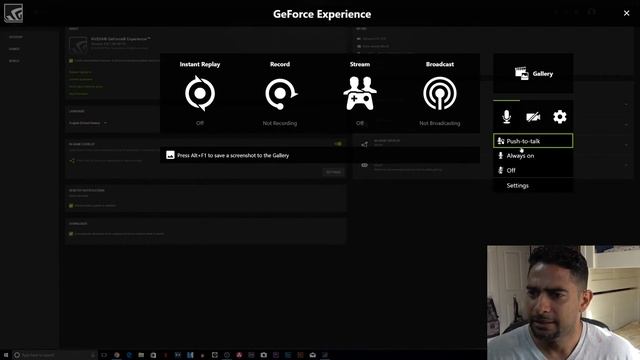Toggle the In-Game Overlay switch in background window
This screenshot has width=640, height=360.
[338, 144]
